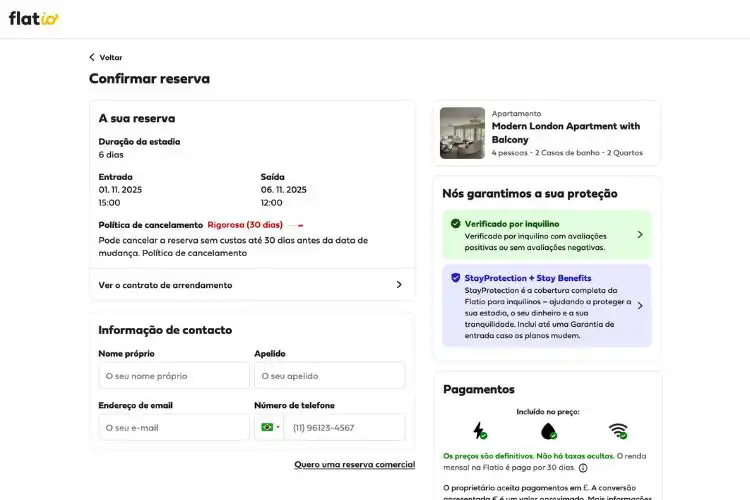Click the electricity included lightning icon

[479, 431]
